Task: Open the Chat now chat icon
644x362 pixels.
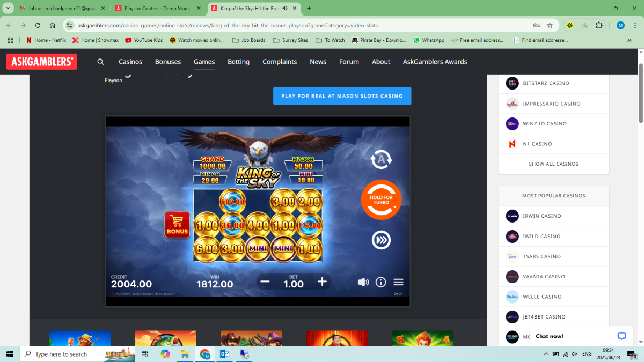Action: pos(621,336)
